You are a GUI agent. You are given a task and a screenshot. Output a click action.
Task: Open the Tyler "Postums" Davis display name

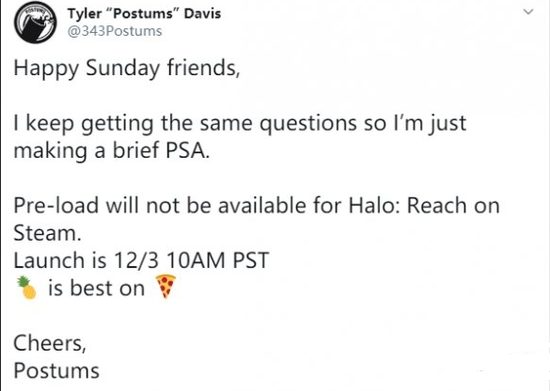click(144, 14)
